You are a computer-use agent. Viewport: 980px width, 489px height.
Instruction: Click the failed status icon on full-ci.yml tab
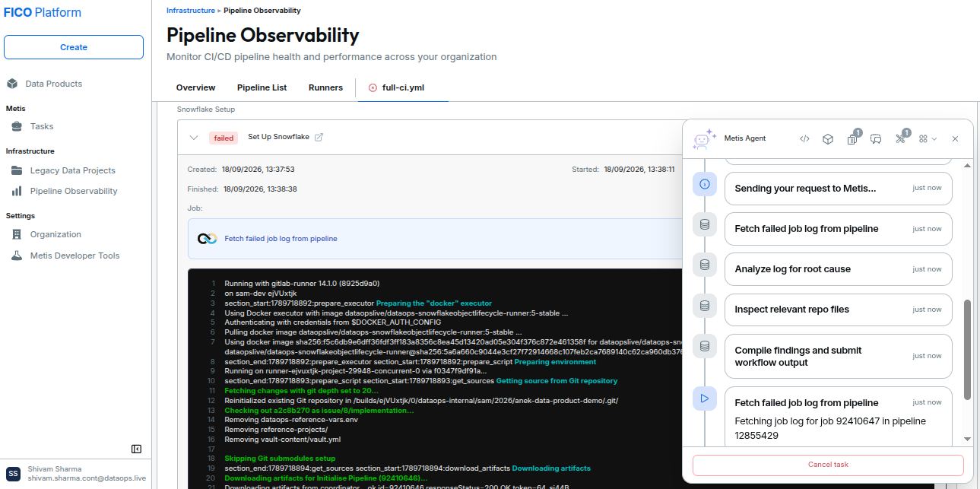click(x=373, y=87)
